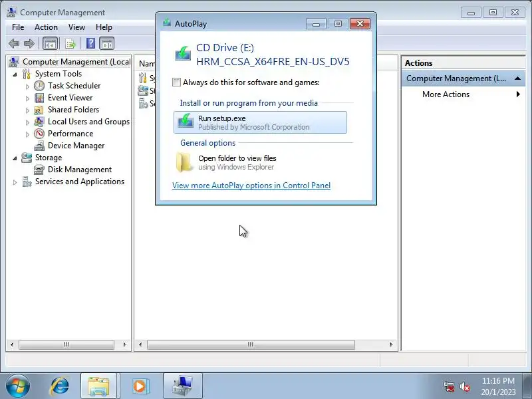Image resolution: width=532 pixels, height=399 pixels.
Task: Collapse Computer Management section in Actions pane
Action: [517, 78]
